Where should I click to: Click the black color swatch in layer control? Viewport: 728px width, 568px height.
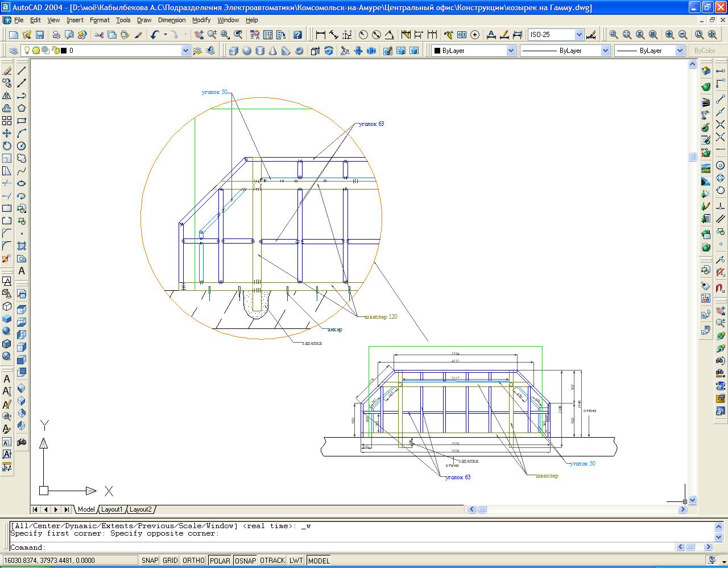64,51
